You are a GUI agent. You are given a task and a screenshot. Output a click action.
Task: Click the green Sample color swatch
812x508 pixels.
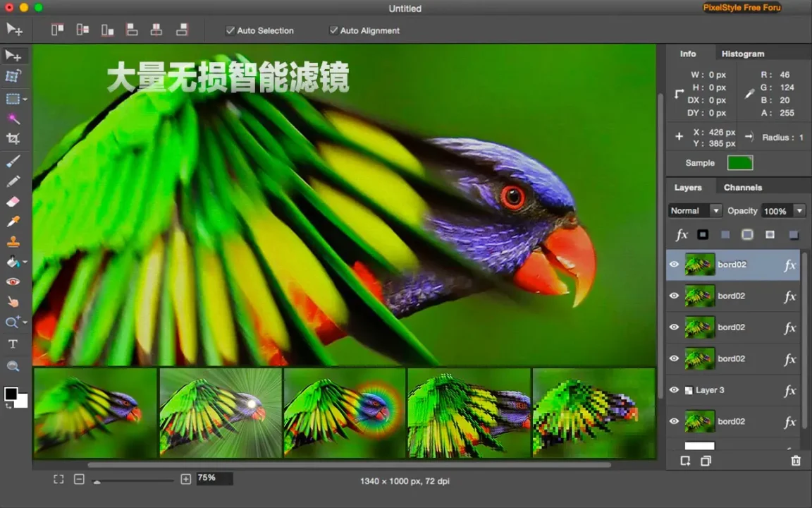(740, 163)
